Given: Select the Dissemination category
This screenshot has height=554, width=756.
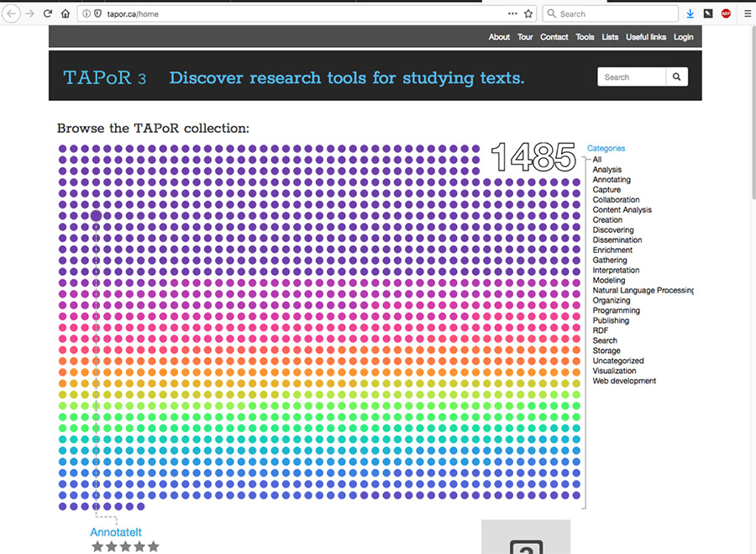Looking at the screenshot, I should [617, 240].
